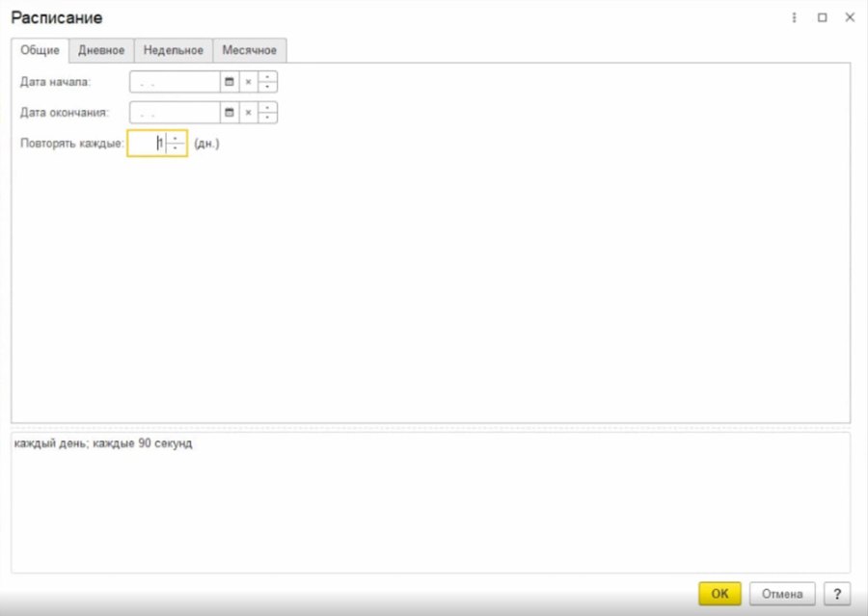This screenshot has width=868, height=616.
Task: Clear the Дата начала field
Action: pyautogui.click(x=248, y=82)
